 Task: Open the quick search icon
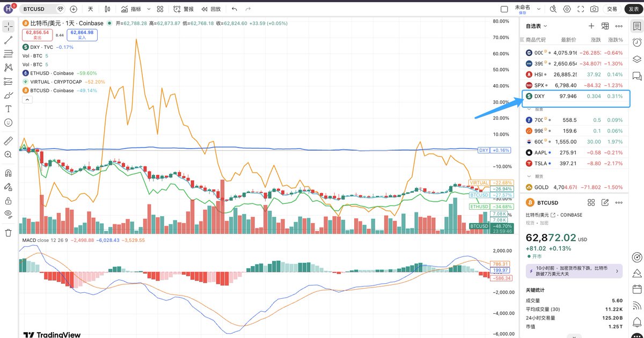554,9
